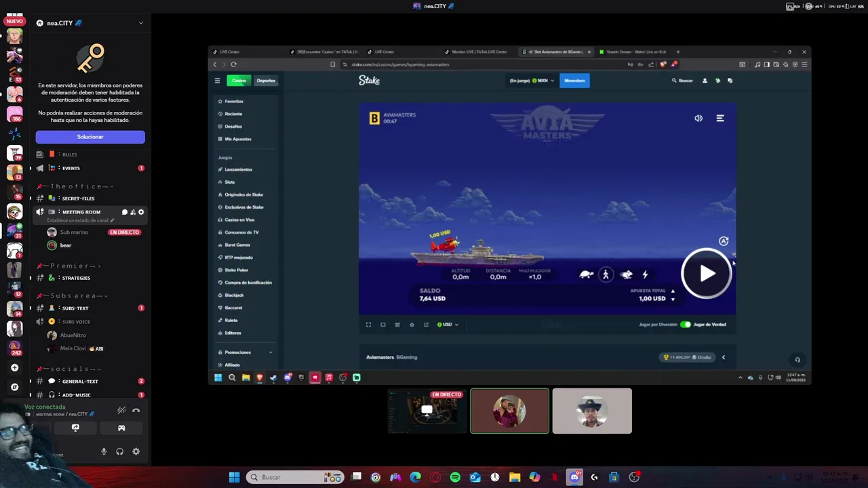Toggle Jugar de Verdad real-play switch
Screen dimensions: 868x488
(686, 325)
